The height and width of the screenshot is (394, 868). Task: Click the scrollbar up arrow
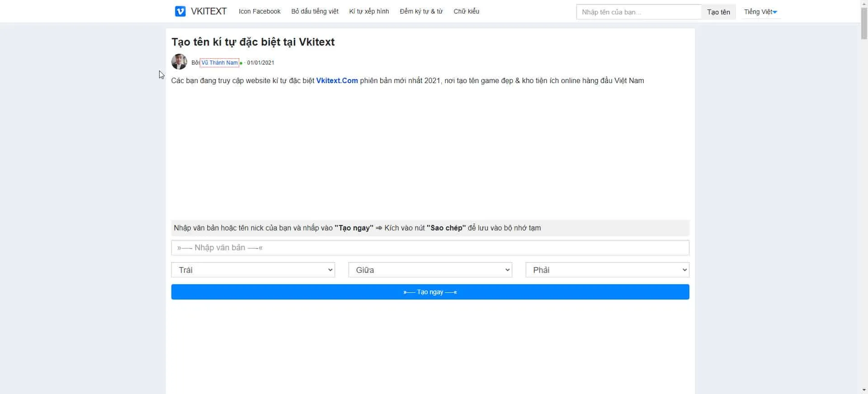coord(864,4)
